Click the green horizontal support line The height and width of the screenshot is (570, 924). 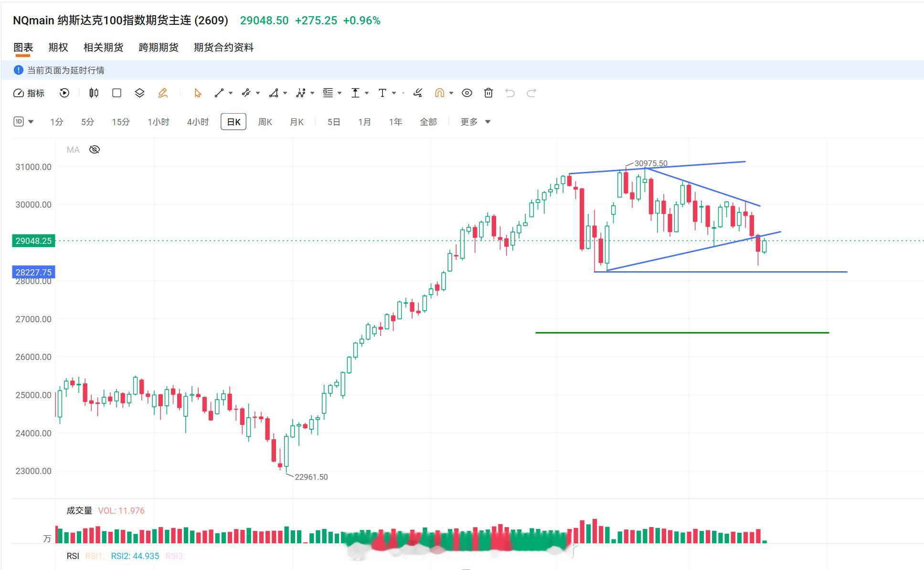pyautogui.click(x=682, y=333)
